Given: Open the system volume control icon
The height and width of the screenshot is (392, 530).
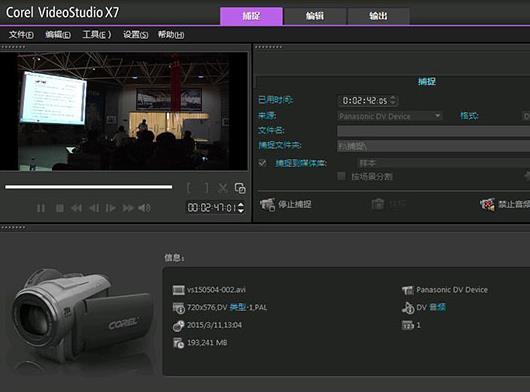Looking at the screenshot, I should pos(145,208).
